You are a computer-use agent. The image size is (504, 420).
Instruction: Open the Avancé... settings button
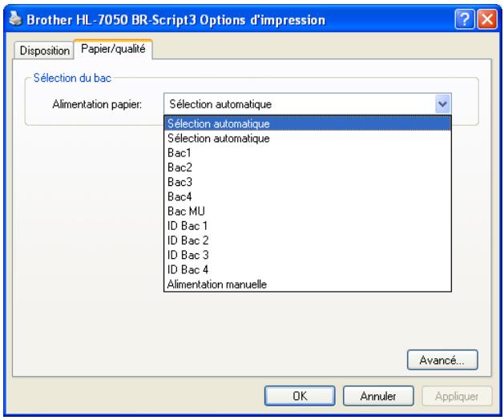click(442, 360)
